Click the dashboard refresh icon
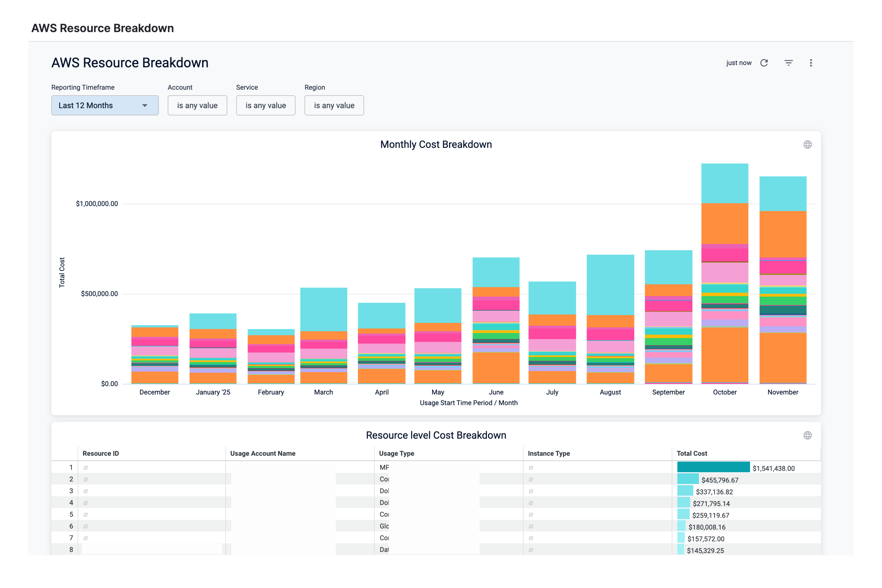This screenshot has width=882, height=588. 764,63
